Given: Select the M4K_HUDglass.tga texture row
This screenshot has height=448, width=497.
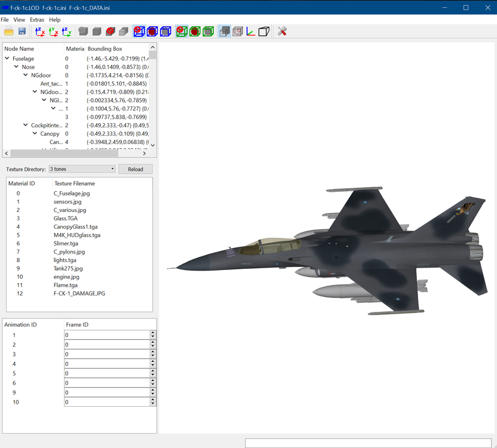Looking at the screenshot, I should (79, 235).
